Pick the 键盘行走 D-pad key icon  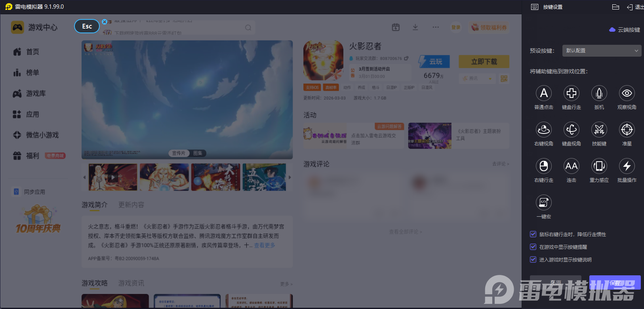click(x=572, y=93)
